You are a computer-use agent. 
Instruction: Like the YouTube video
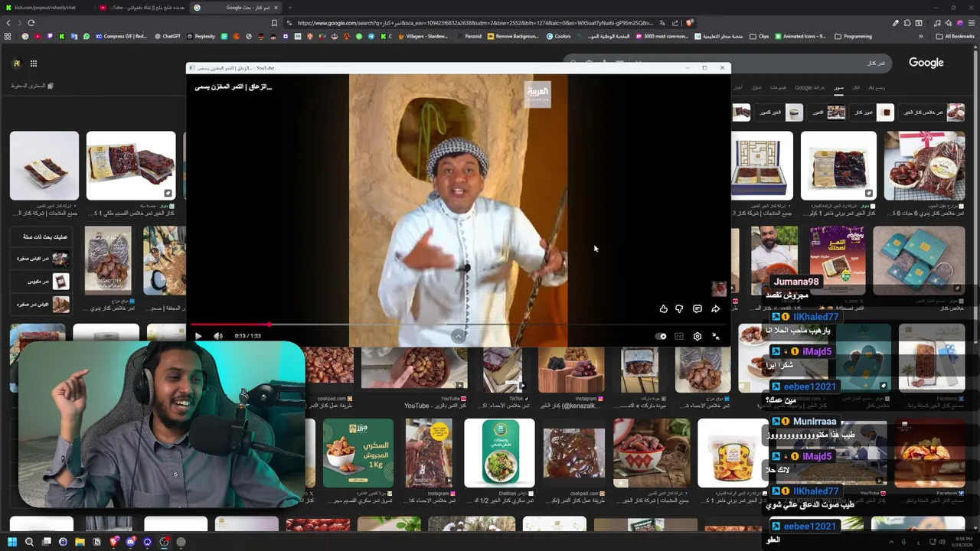pyautogui.click(x=664, y=309)
